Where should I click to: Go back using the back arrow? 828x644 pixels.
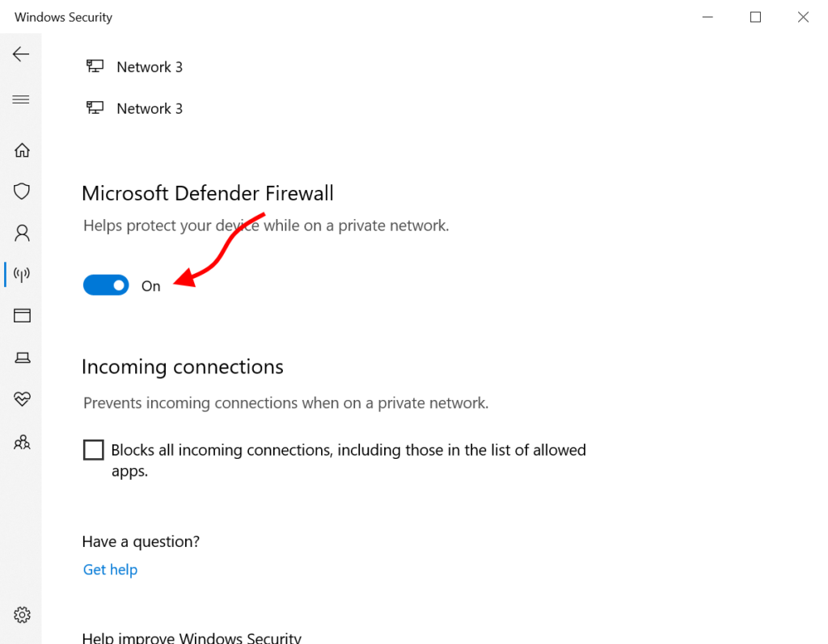21,54
